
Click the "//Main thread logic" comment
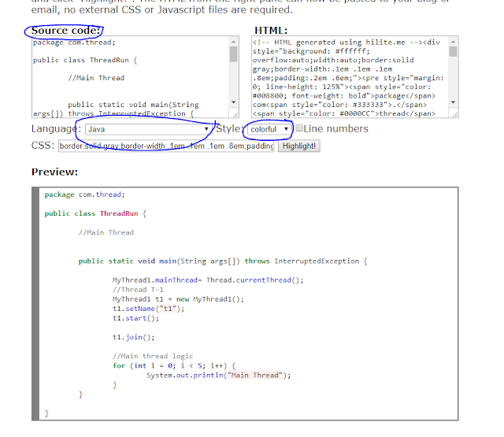coord(153,357)
